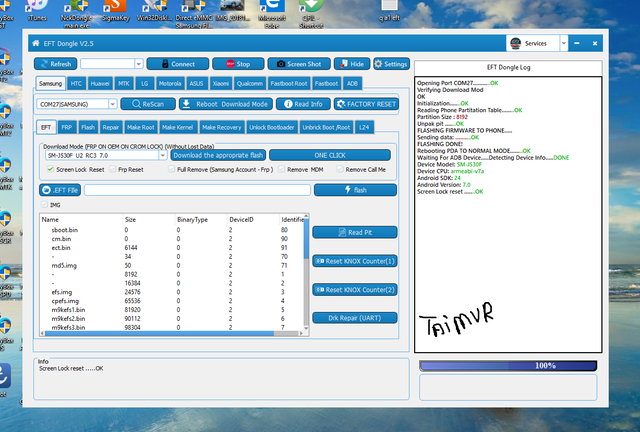Click the Read Pit button

[356, 232]
